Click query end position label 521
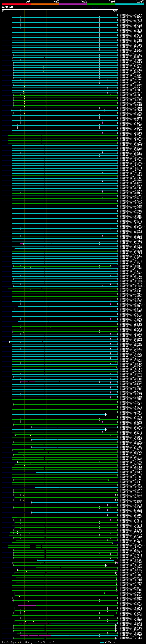146x644 pixels. click(x=115, y=11)
